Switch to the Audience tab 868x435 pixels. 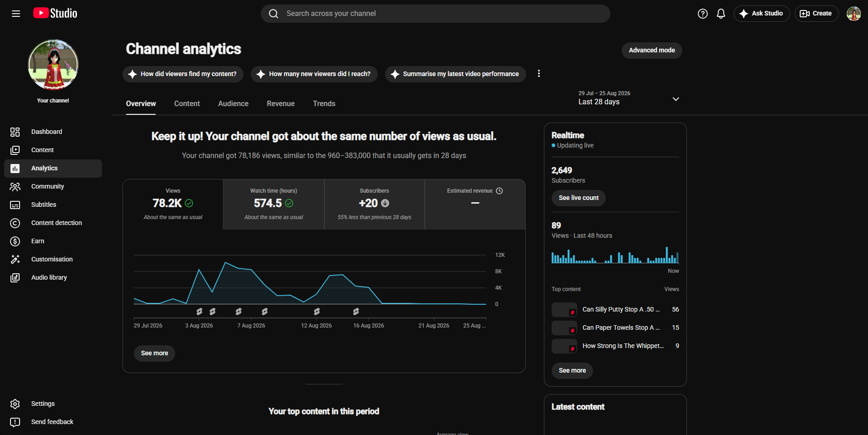click(233, 104)
